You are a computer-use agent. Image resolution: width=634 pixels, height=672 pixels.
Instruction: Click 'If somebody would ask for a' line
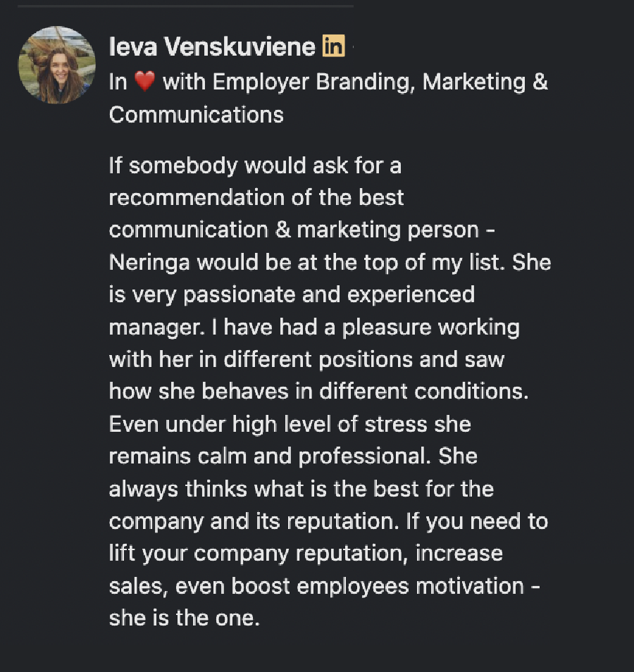click(x=255, y=166)
